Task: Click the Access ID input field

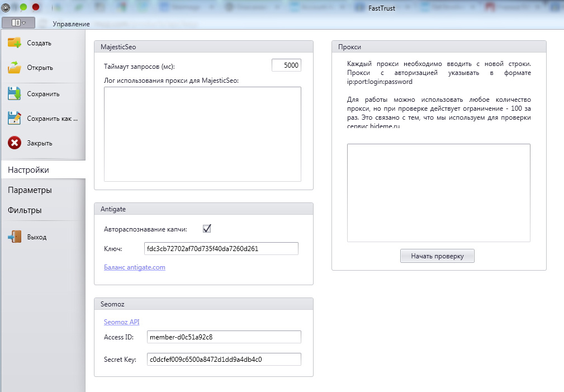Action: pos(224,337)
